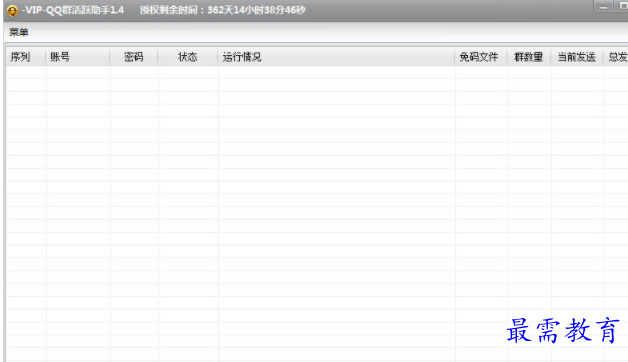Click the 当前发送 column header

click(577, 57)
